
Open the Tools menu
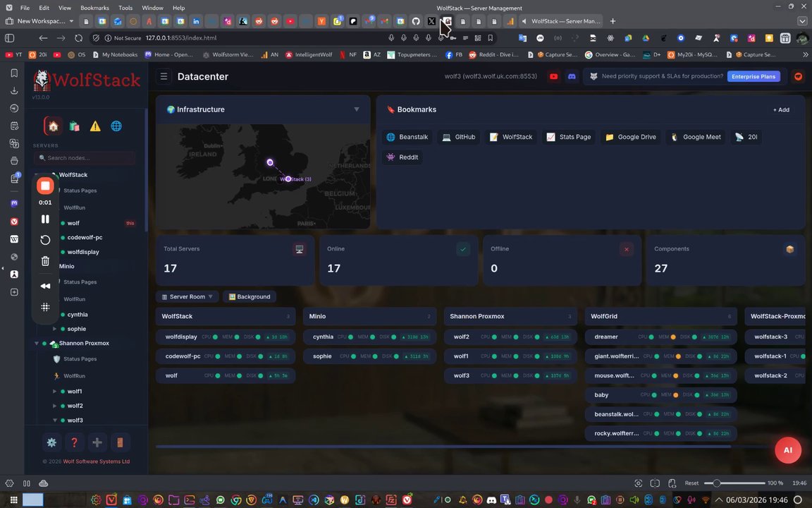click(x=125, y=8)
